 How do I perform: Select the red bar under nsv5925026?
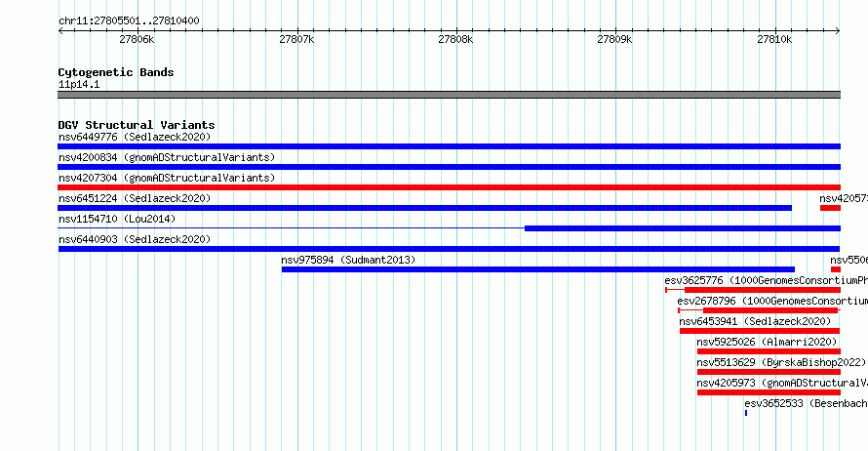pos(769,351)
